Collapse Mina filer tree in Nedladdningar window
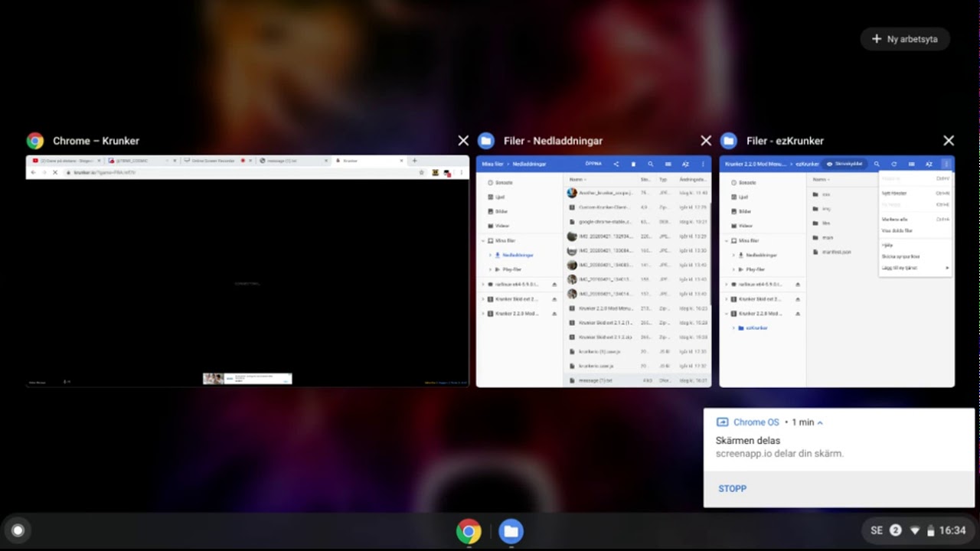 (x=483, y=240)
